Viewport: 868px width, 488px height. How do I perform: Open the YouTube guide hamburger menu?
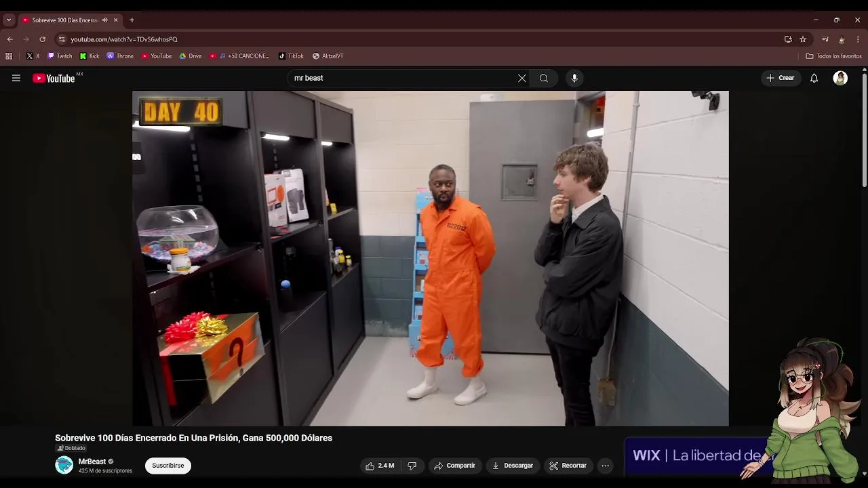pos(16,78)
